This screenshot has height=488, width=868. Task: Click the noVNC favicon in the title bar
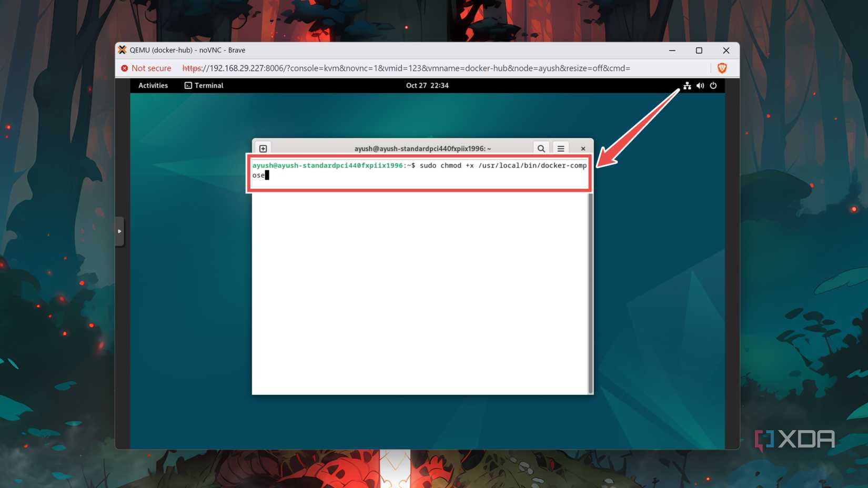coord(122,50)
